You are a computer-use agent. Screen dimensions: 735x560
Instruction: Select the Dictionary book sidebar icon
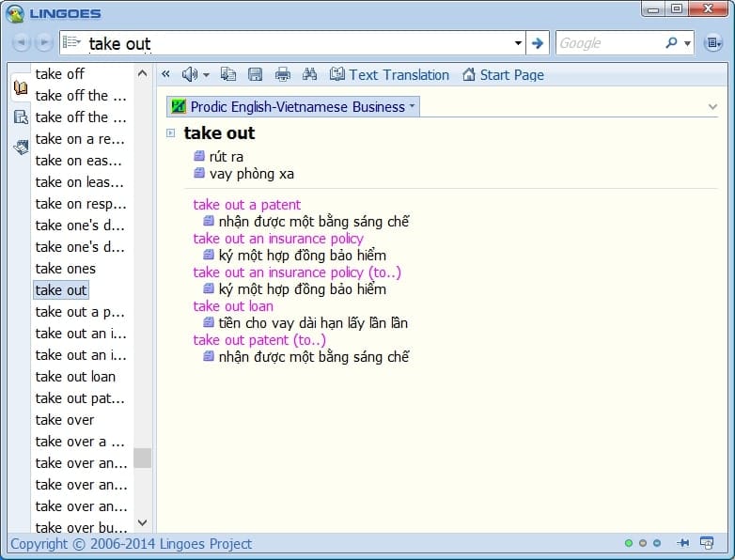21,87
